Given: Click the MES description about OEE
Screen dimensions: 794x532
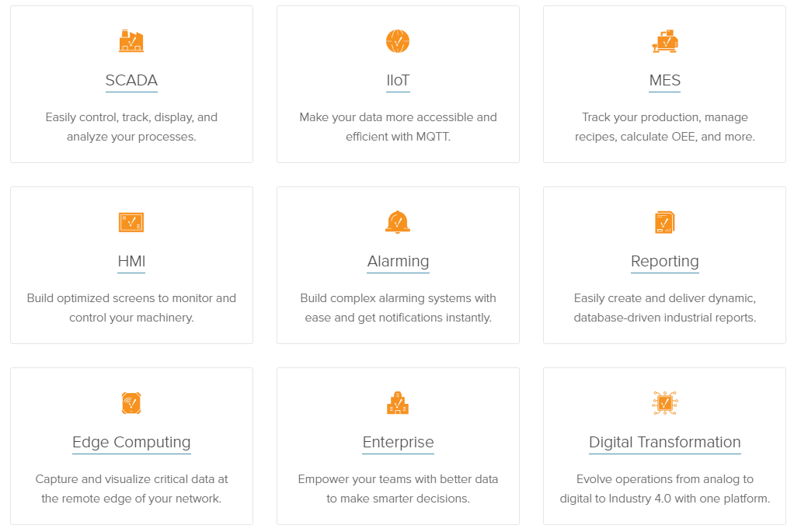Looking at the screenshot, I should [665, 127].
